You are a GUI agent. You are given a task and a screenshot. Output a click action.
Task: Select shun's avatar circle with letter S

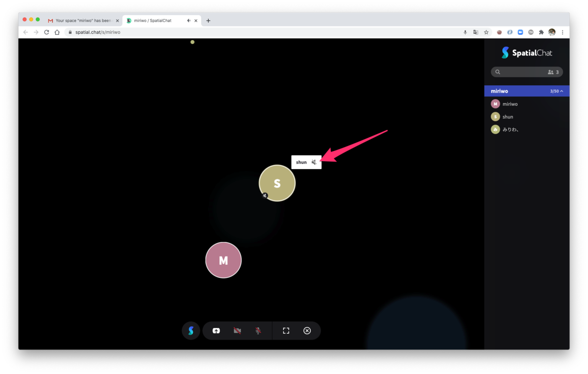[277, 183]
